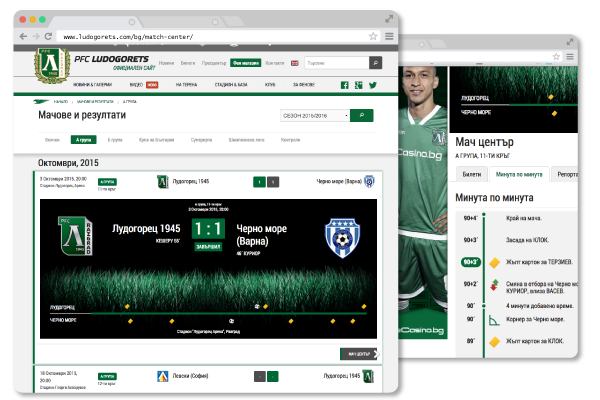The height and width of the screenshot is (400, 600).
Task: Click the Левски (София) crest icon
Action: [163, 377]
